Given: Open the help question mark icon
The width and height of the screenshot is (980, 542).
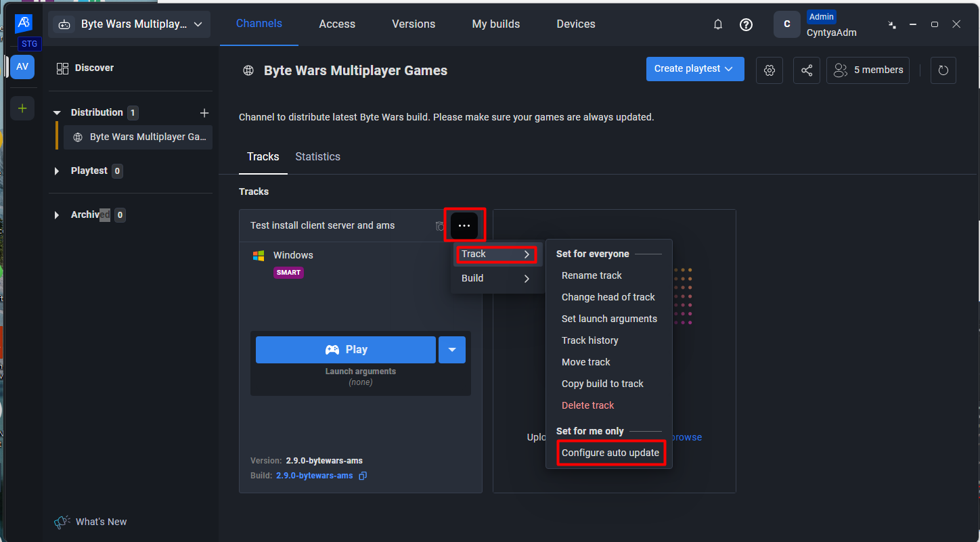Looking at the screenshot, I should pyautogui.click(x=746, y=24).
